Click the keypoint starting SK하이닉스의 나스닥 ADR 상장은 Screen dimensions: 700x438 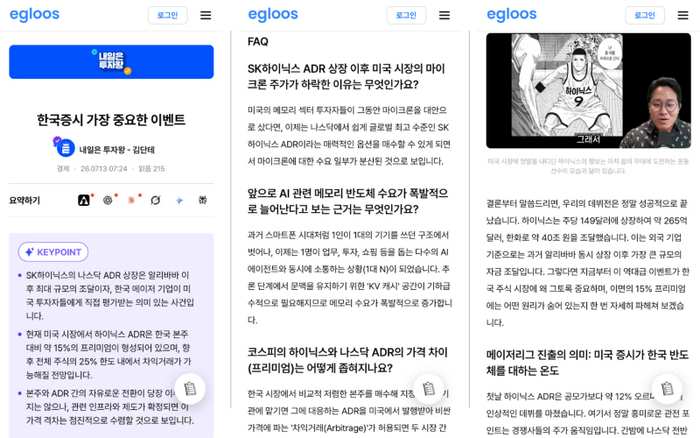point(110,295)
